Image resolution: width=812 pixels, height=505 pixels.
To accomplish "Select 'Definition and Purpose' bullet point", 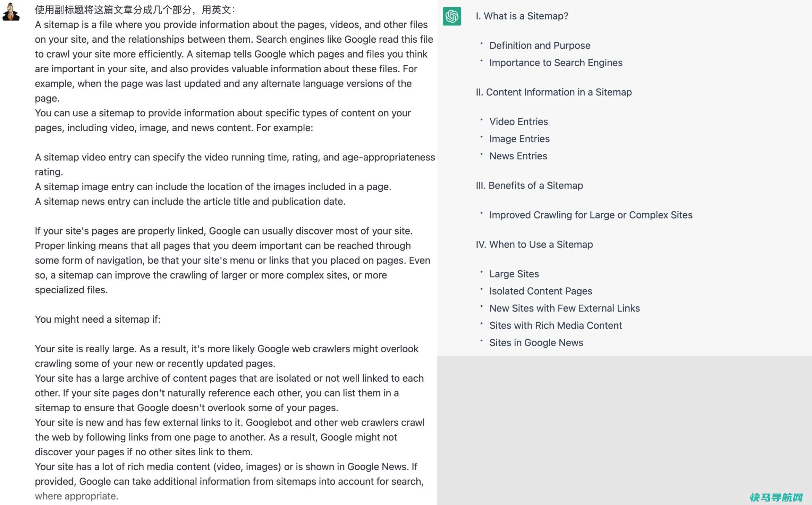I will pos(539,45).
